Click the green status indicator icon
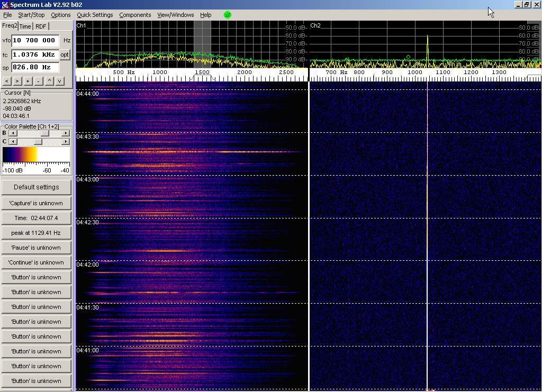The image size is (542, 392). click(x=228, y=15)
